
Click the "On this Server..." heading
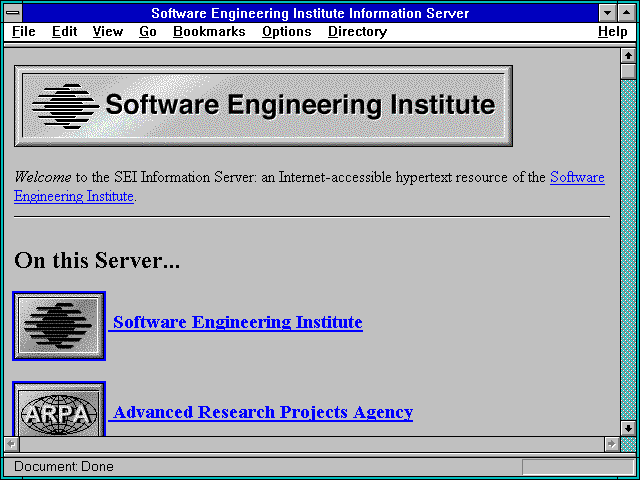pyautogui.click(x=97, y=260)
